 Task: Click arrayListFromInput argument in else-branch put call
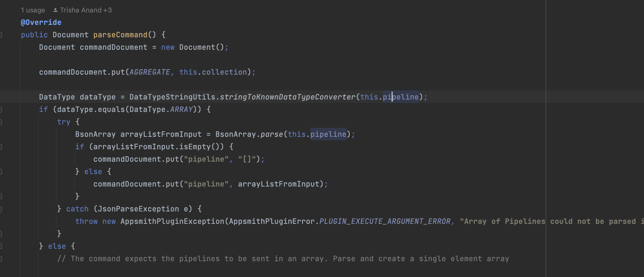[279, 184]
